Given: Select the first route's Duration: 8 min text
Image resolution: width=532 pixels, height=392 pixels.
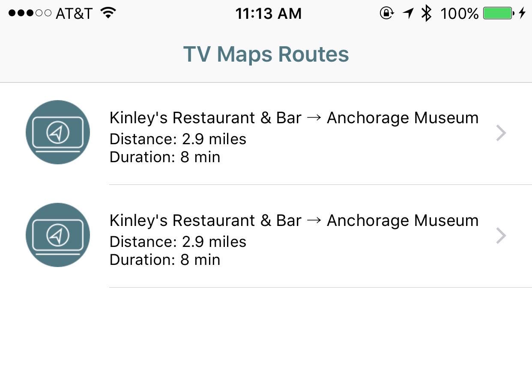Looking at the screenshot, I should coord(165,157).
